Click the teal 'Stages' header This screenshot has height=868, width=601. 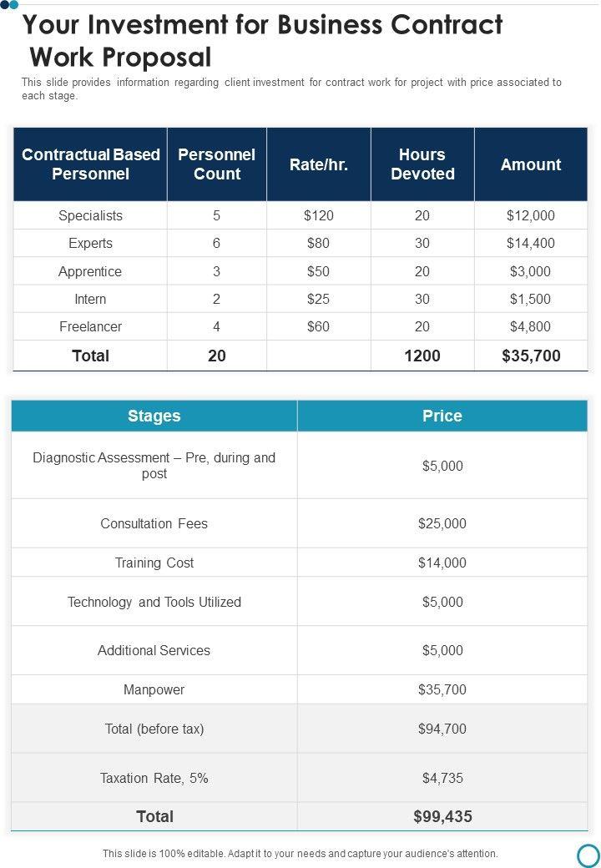[x=154, y=416]
